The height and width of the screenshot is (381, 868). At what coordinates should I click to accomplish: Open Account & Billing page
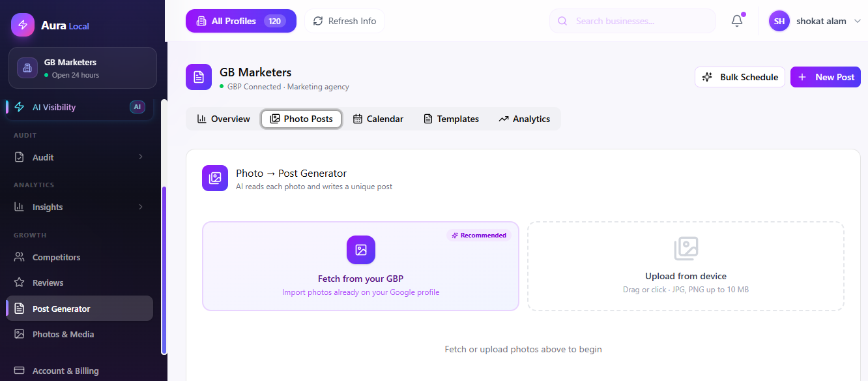(80, 371)
